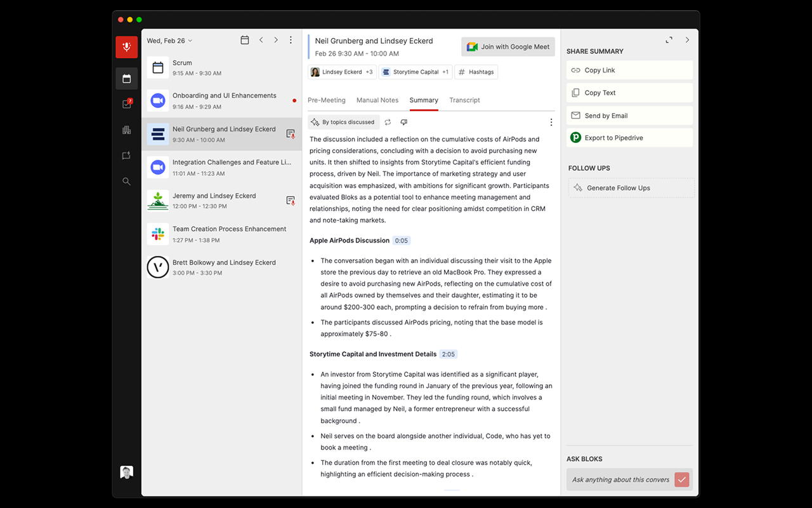Click the Ask anything conversation input field
The width and height of the screenshot is (812, 508).
pyautogui.click(x=619, y=479)
